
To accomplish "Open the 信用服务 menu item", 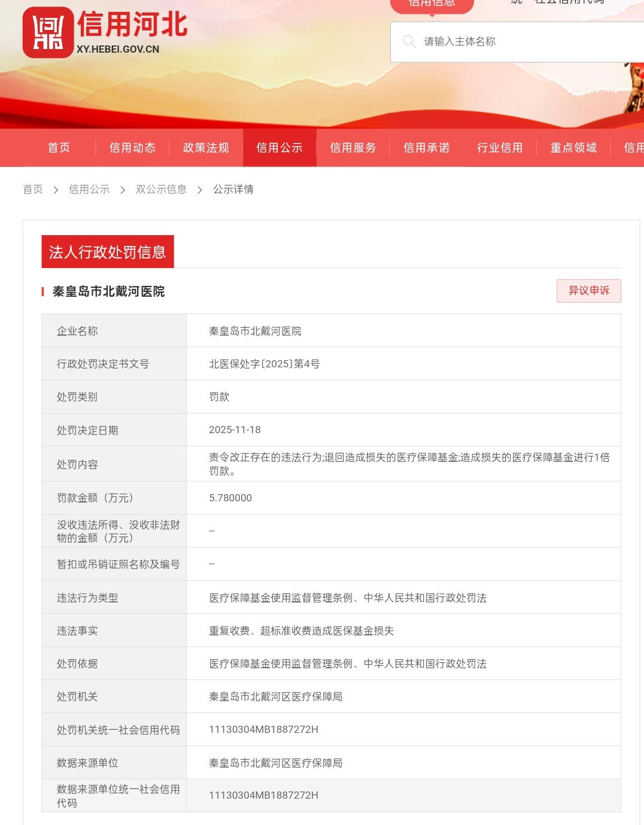I will tap(353, 148).
